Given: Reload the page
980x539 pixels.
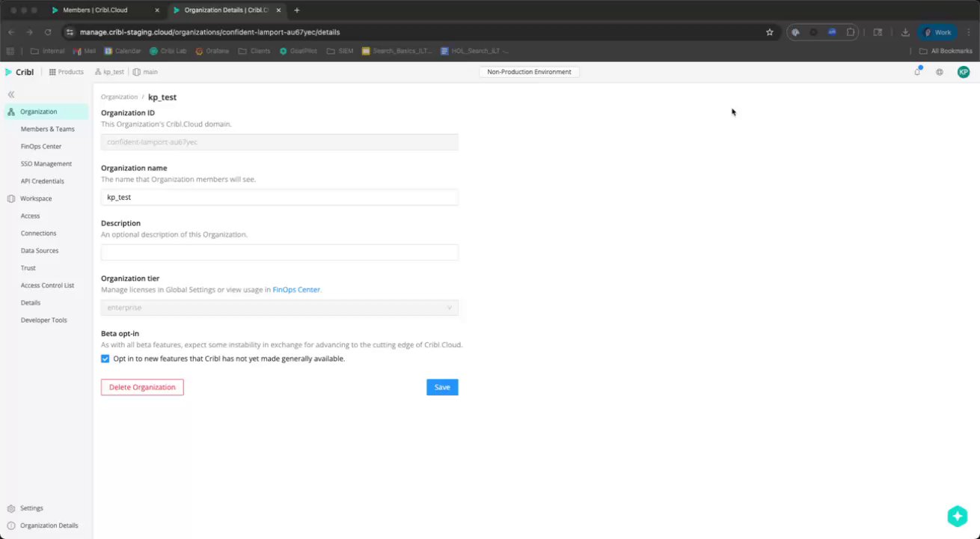Looking at the screenshot, I should tap(48, 32).
